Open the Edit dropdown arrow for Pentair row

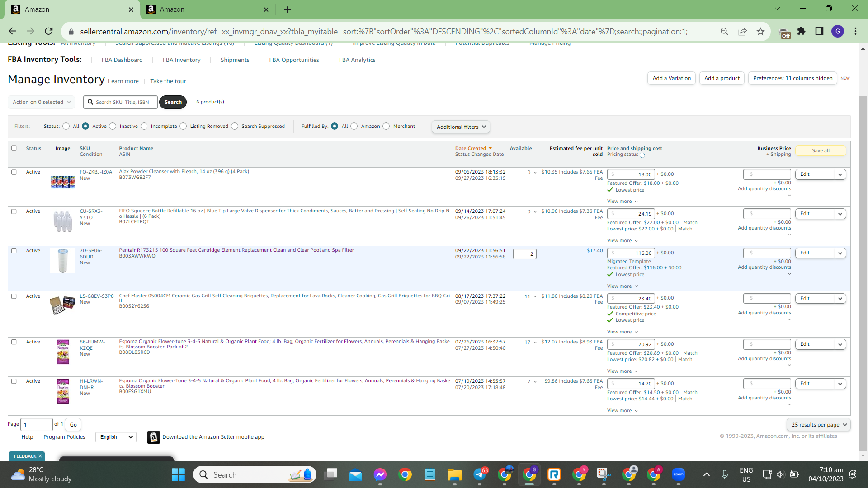pos(840,253)
